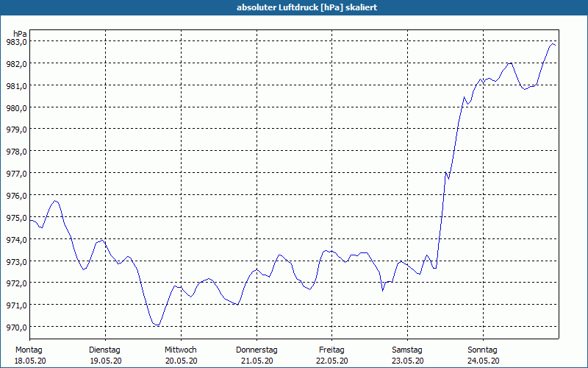This screenshot has width=588, height=368.
Task: Click the 975,0 y-axis label
Action: 16,217
